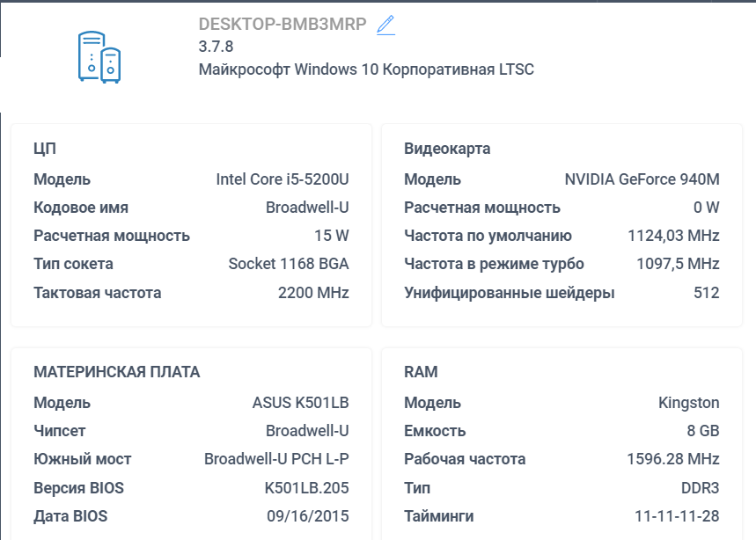Click the 1124,03 MHz default frequency value

pyautogui.click(x=673, y=236)
